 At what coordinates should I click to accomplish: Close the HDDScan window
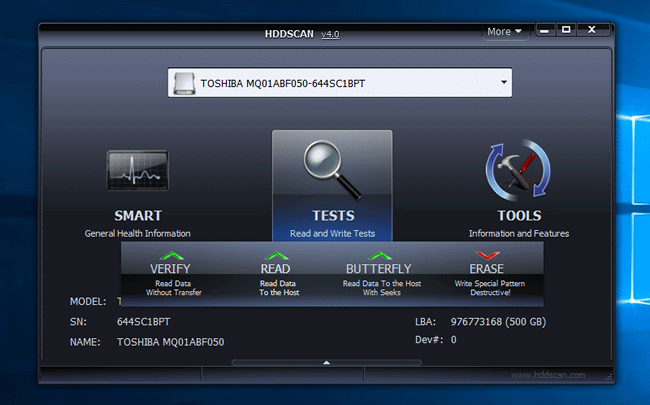click(x=592, y=30)
